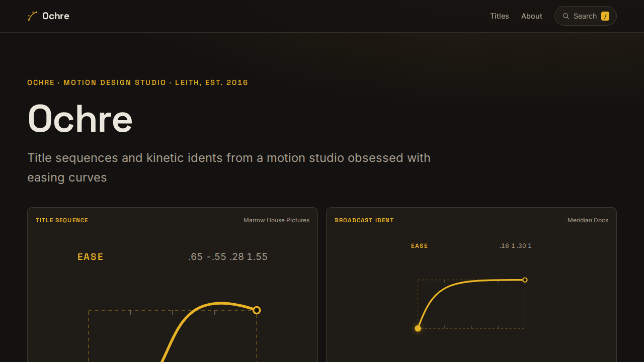Click the easing values .16 1 .30 1
This screenshot has width=644, height=362.
click(x=516, y=246)
